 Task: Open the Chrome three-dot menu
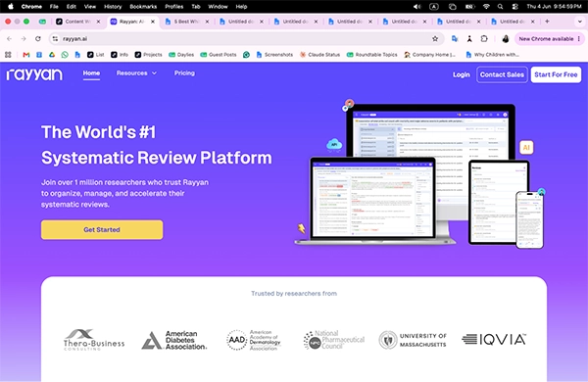pyautogui.click(x=579, y=38)
